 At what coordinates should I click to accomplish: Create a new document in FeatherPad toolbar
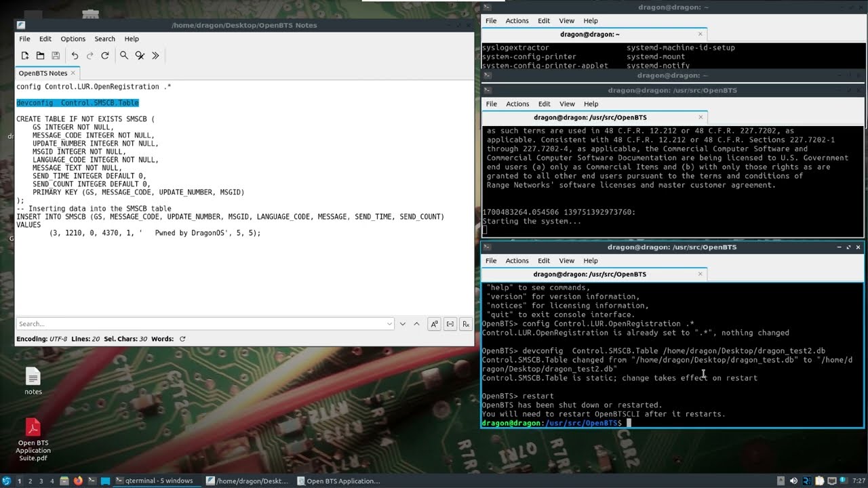pyautogui.click(x=25, y=56)
